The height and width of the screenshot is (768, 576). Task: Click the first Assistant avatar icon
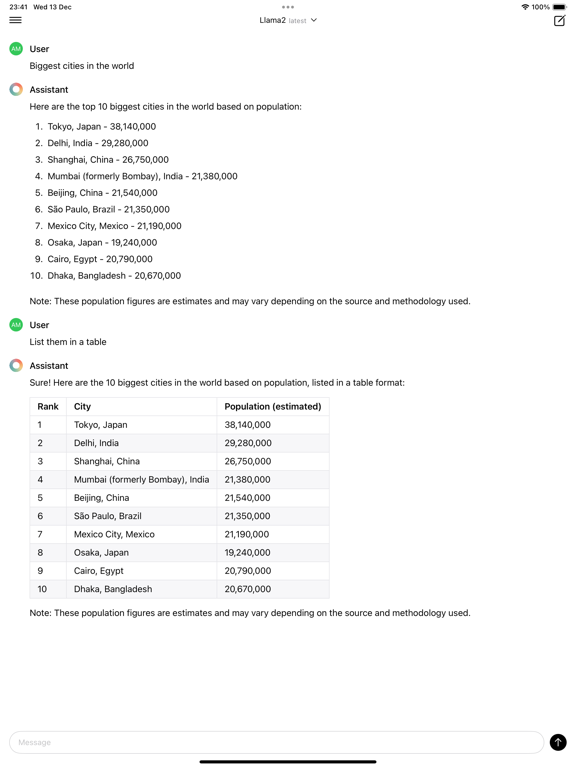[16, 89]
